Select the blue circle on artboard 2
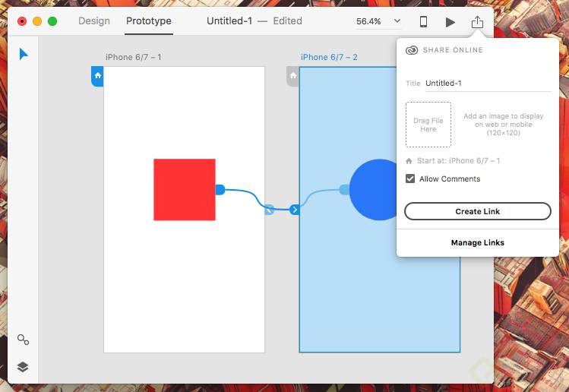Screen dimensions: 569x392 (x=373, y=189)
